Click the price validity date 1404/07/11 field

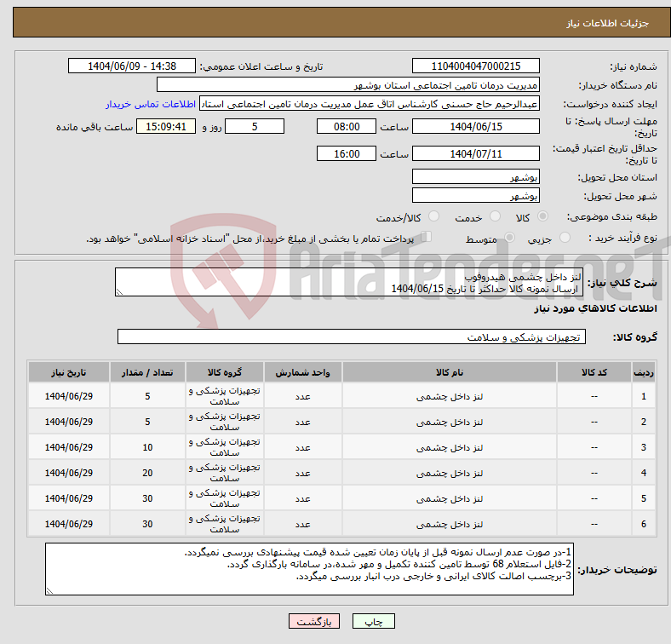(475, 153)
